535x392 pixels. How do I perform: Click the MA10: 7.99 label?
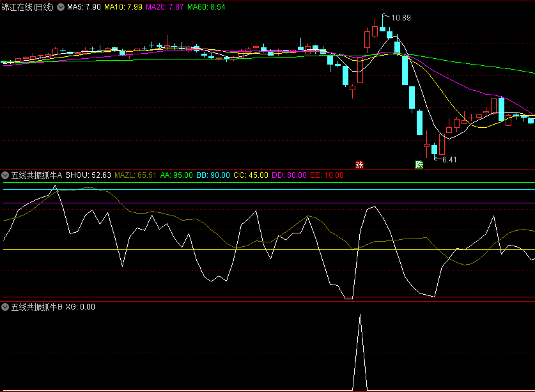(x=123, y=7)
